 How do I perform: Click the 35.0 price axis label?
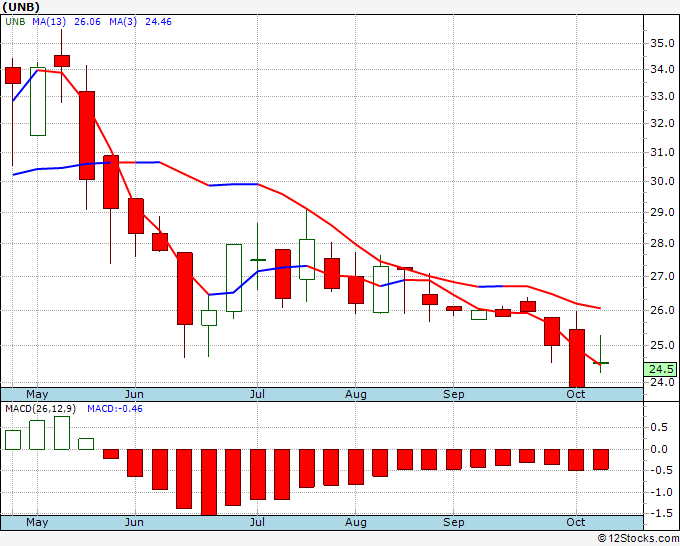662,43
